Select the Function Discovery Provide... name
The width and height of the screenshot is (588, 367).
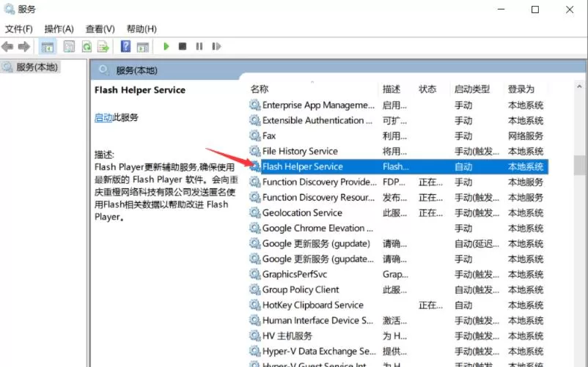click(320, 182)
